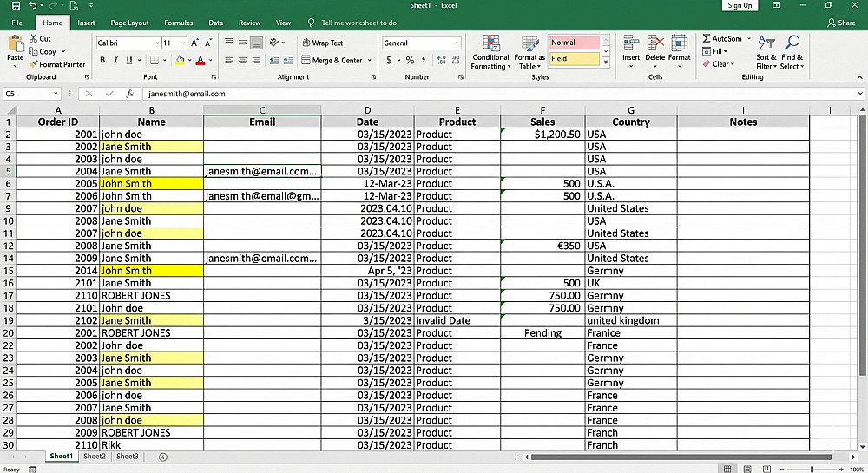Click the Sign Up button

740,5
